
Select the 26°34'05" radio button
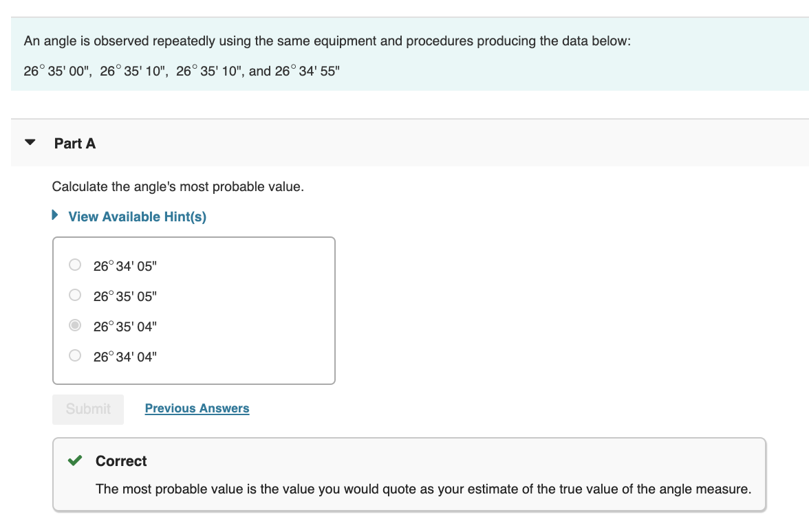pyautogui.click(x=75, y=265)
